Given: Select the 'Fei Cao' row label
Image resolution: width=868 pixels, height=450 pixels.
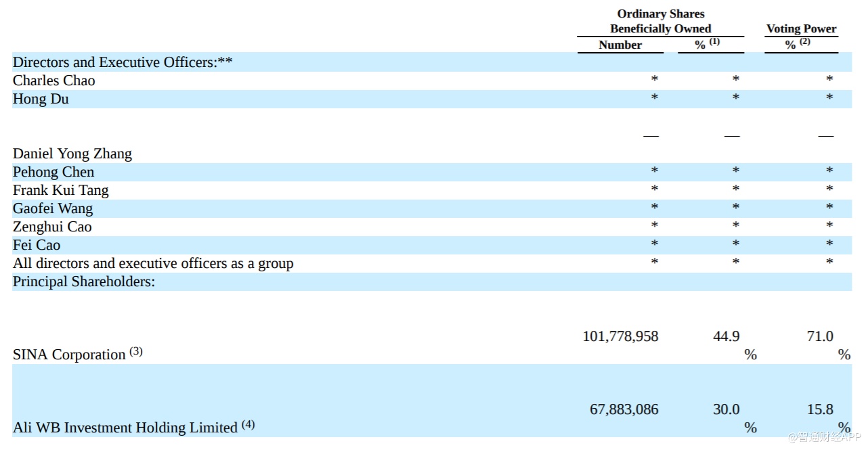Looking at the screenshot, I should point(37,245).
